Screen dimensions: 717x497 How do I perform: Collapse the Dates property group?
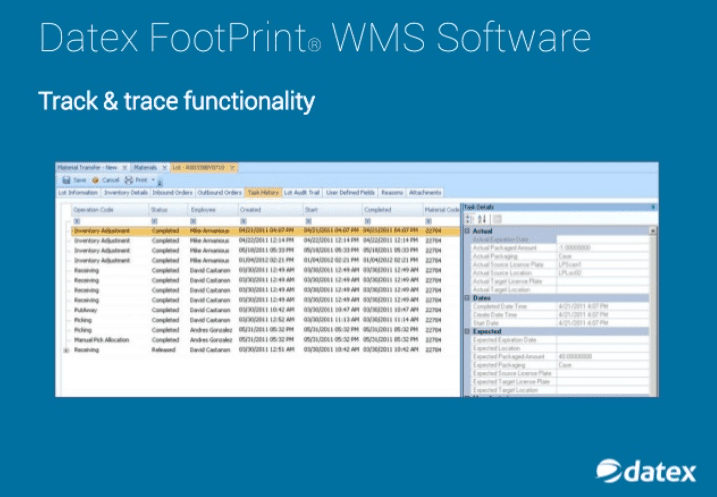pos(467,298)
